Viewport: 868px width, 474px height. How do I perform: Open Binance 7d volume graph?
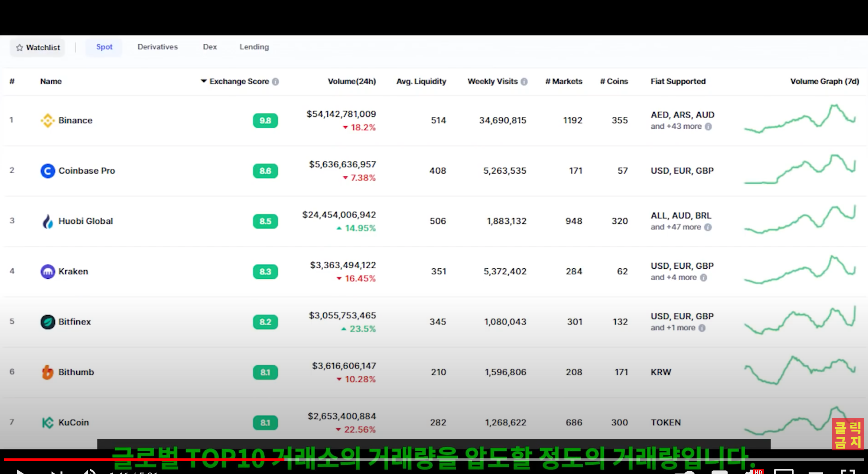800,119
